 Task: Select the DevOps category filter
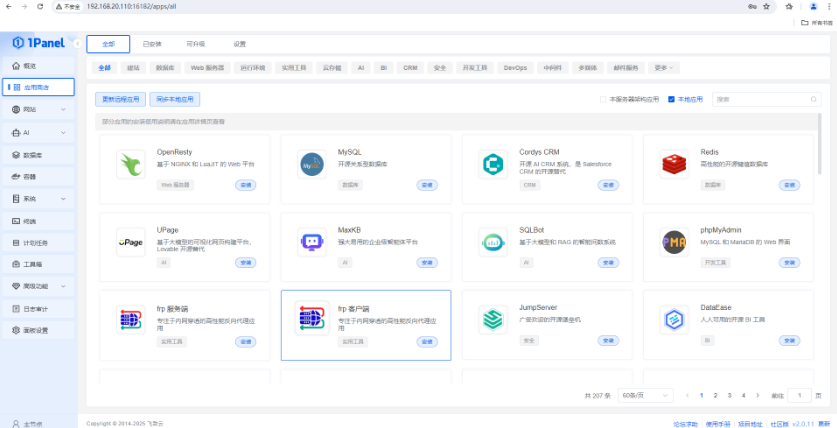(x=515, y=68)
